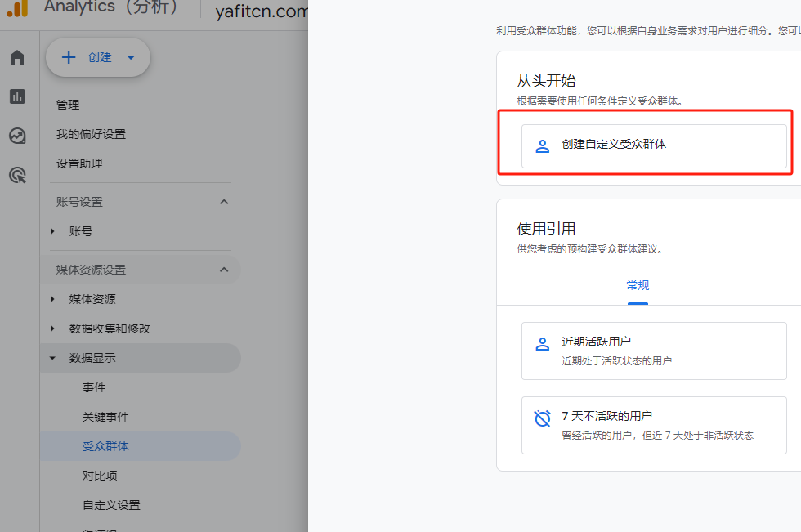Expand the 媒体资源 tree item
The width and height of the screenshot is (801, 532).
click(53, 299)
